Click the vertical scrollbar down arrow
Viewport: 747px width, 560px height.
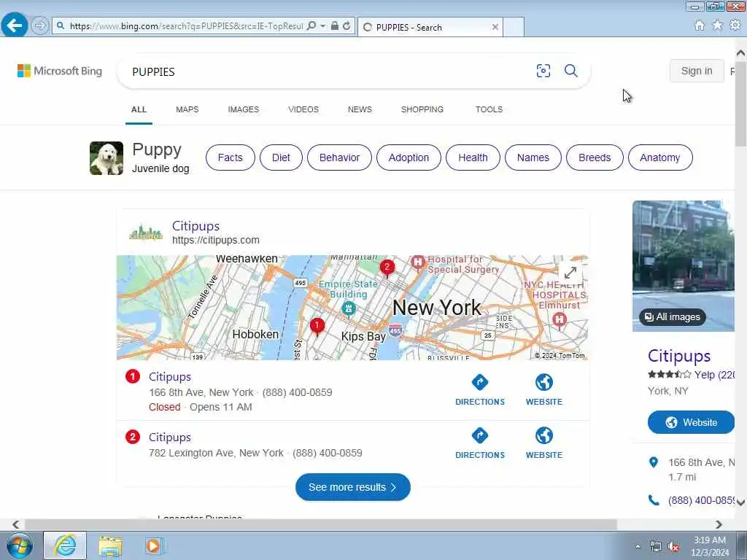[x=741, y=502]
